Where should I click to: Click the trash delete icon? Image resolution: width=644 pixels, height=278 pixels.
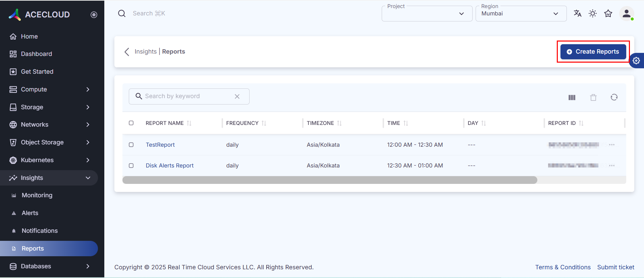[x=593, y=97]
